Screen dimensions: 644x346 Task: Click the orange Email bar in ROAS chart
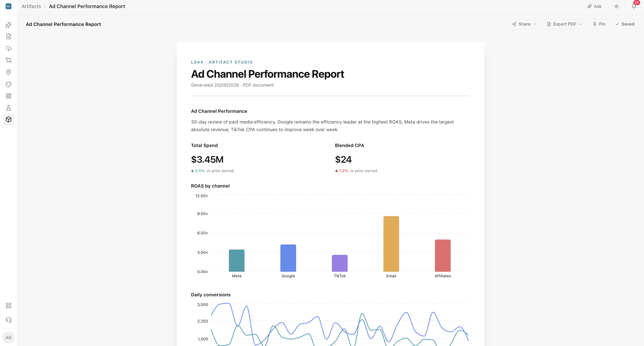coord(391,244)
